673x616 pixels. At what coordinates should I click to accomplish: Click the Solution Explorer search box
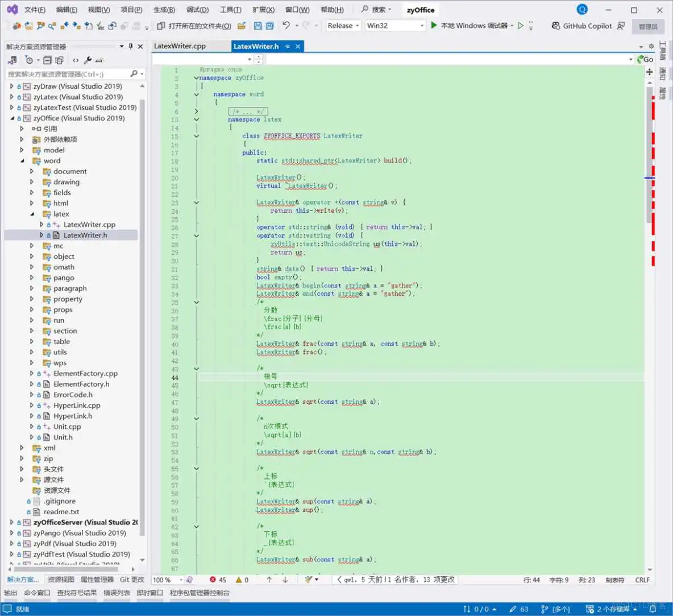[x=68, y=74]
